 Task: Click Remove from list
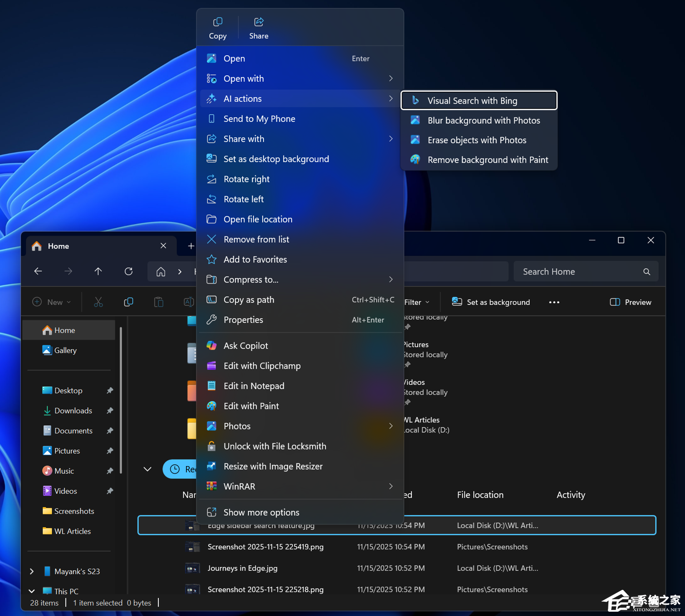(x=300, y=239)
